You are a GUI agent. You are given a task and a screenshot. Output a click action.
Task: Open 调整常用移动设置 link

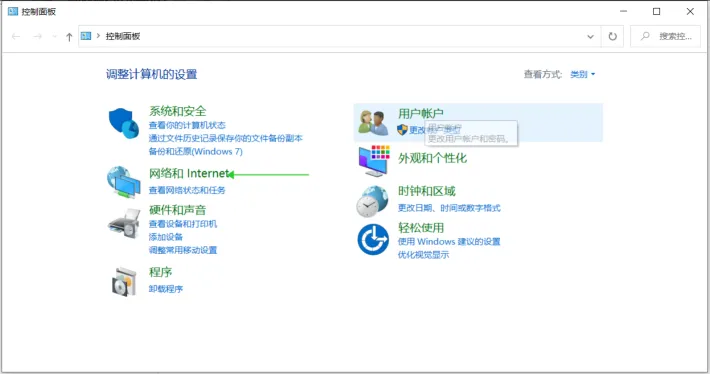tap(183, 250)
